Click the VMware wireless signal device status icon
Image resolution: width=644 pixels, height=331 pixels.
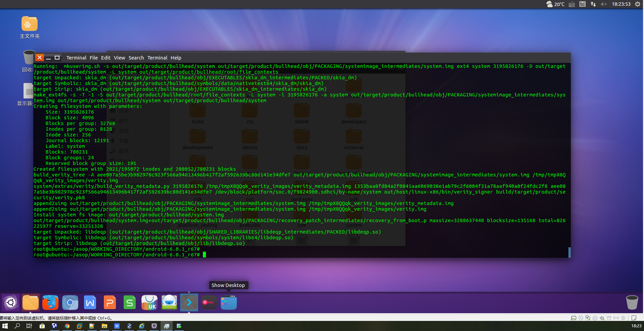point(616,318)
